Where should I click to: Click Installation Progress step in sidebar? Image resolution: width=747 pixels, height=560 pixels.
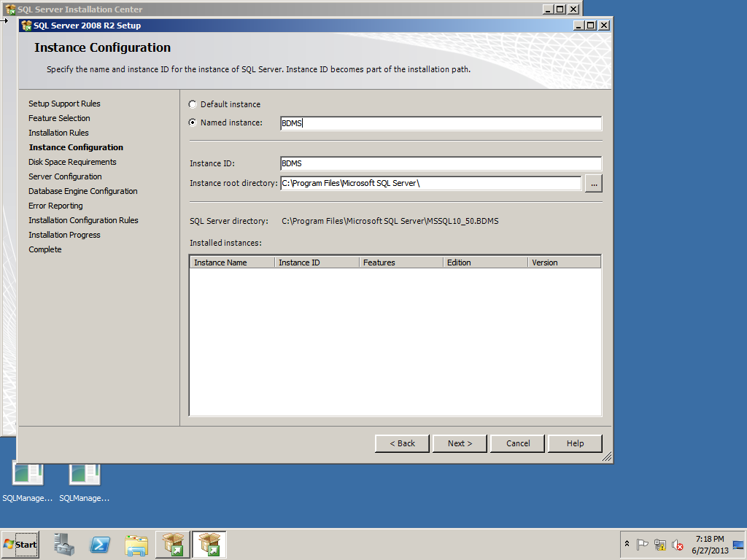64,235
